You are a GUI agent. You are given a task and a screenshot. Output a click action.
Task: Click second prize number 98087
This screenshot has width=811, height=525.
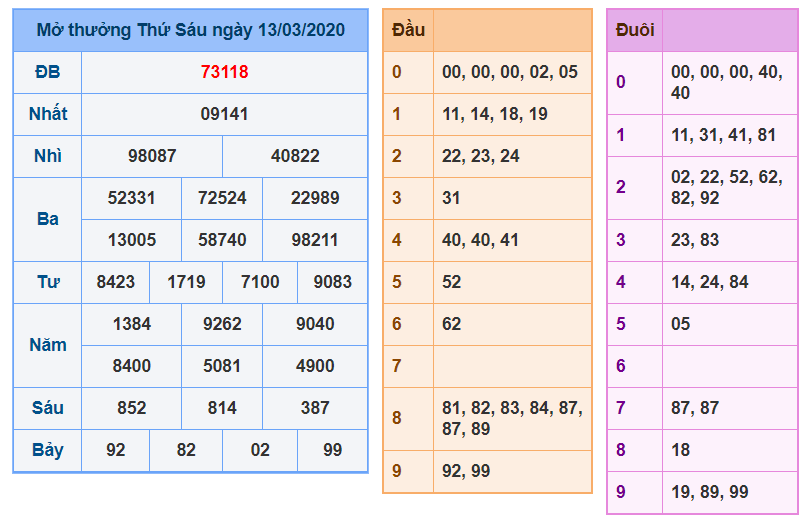[152, 156]
